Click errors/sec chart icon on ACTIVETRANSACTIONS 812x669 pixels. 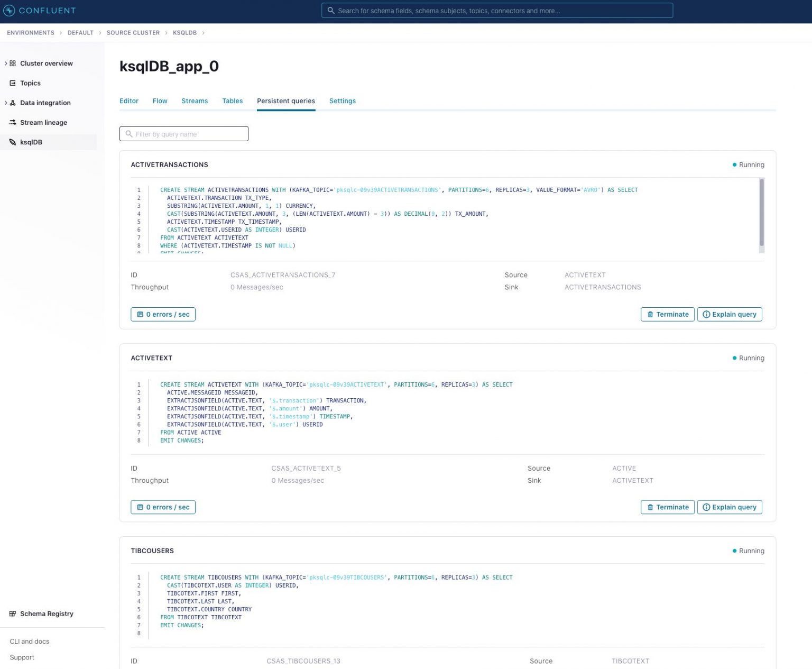tap(140, 314)
